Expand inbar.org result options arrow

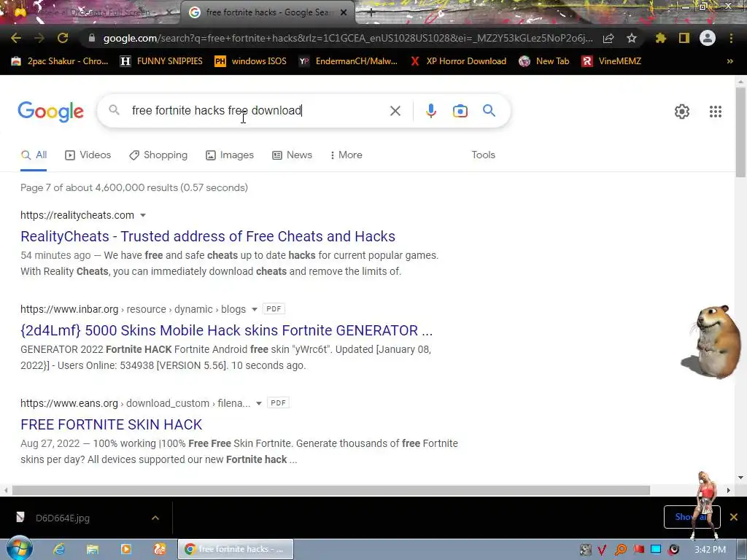pyautogui.click(x=255, y=309)
